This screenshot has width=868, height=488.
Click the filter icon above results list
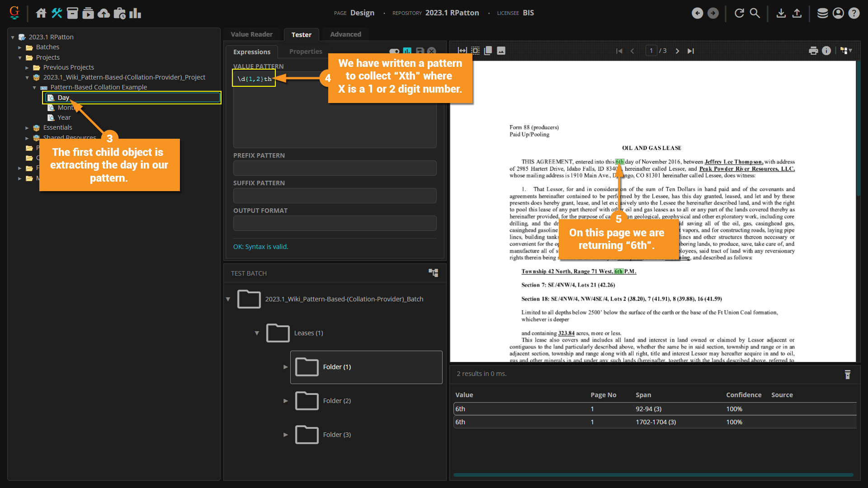(x=848, y=374)
